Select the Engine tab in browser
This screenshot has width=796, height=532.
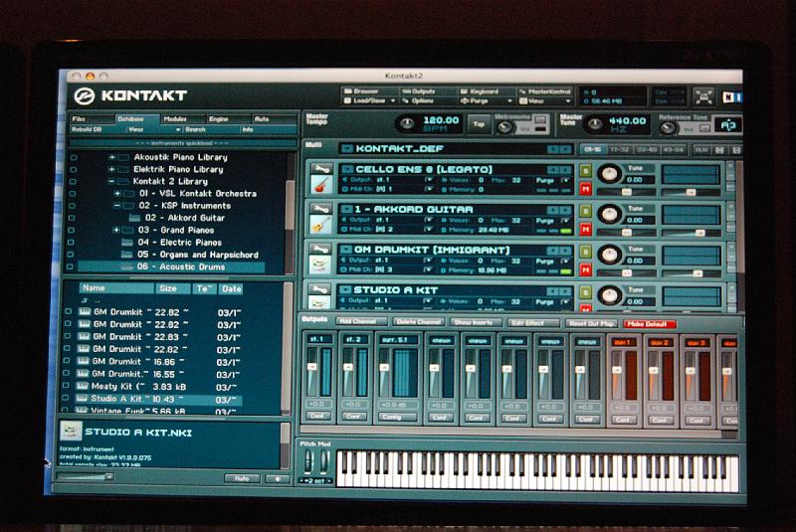218,119
